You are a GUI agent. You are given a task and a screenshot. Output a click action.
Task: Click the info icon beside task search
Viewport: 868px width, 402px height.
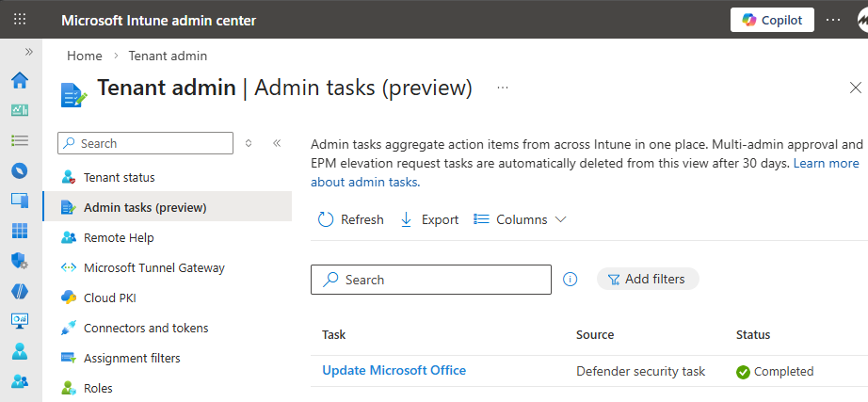(570, 280)
